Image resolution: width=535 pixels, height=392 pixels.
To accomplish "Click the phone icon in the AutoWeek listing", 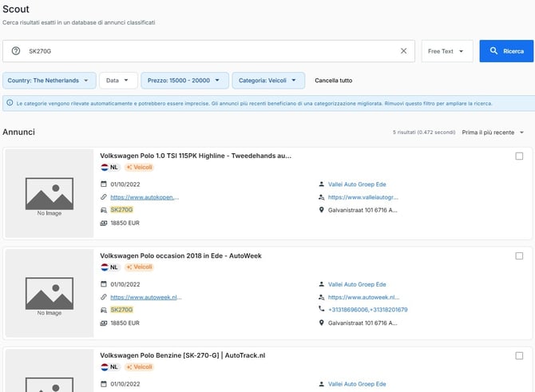I will (321, 309).
